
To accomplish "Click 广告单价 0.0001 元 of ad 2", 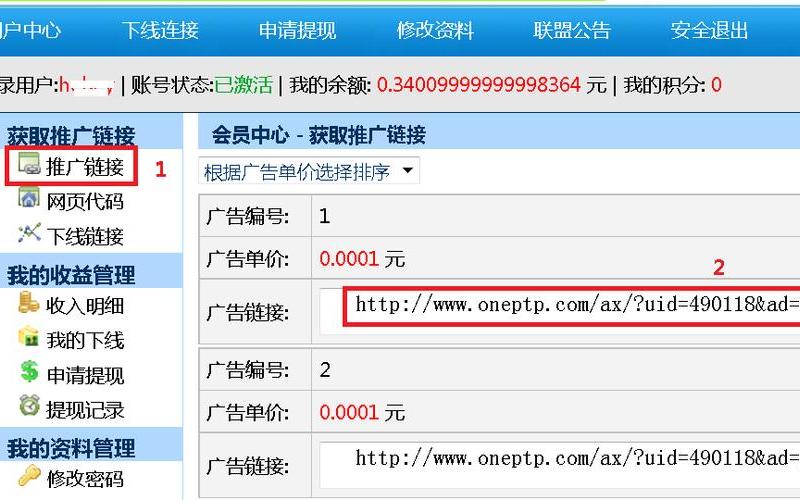I will pyautogui.click(x=362, y=412).
